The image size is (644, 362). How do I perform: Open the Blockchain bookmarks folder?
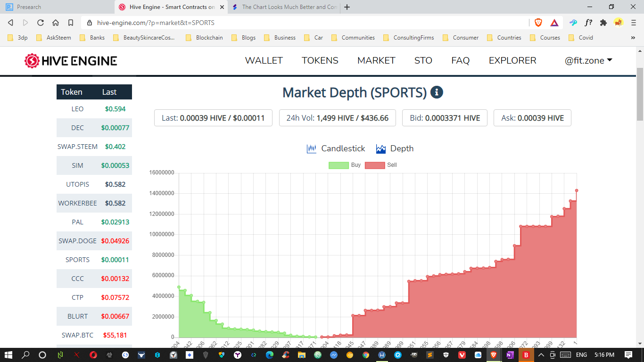(x=204, y=38)
